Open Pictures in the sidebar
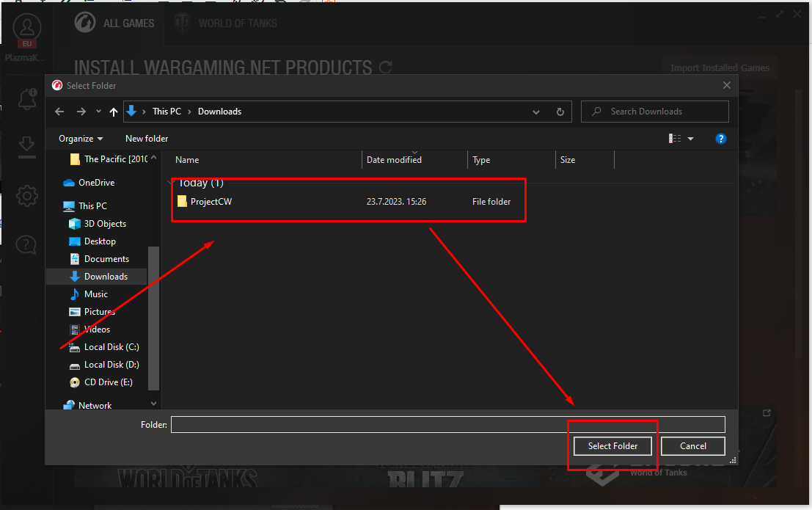This screenshot has width=812, height=510. [92, 311]
